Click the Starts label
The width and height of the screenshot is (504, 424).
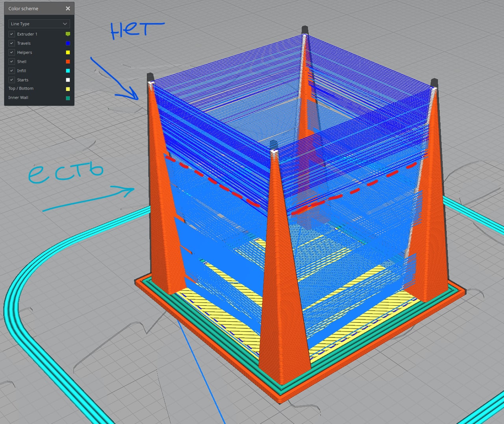22,80
